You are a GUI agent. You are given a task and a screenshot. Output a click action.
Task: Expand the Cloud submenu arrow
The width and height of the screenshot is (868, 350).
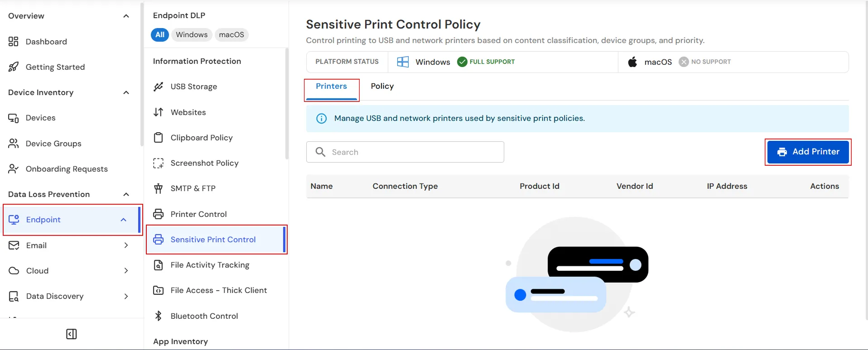pyautogui.click(x=126, y=271)
